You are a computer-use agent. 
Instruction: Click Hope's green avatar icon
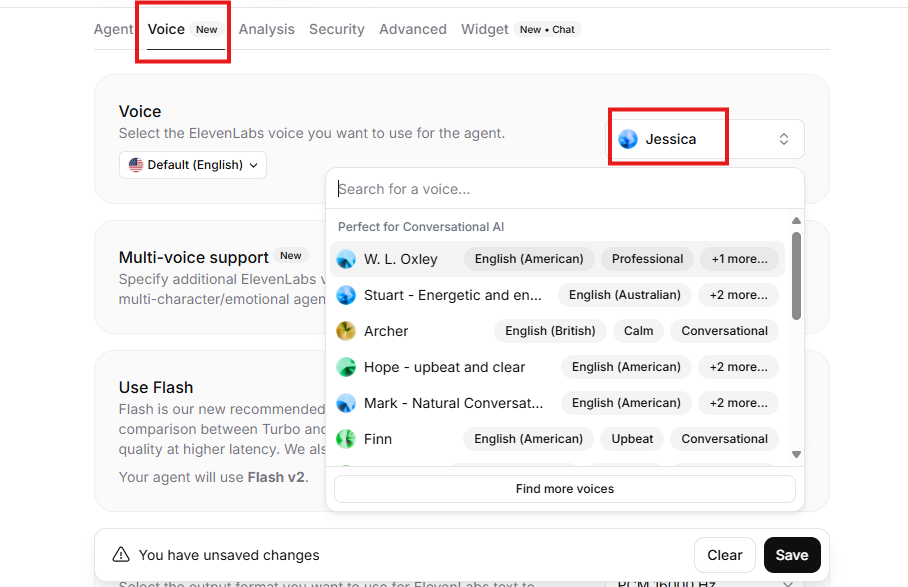coord(346,367)
